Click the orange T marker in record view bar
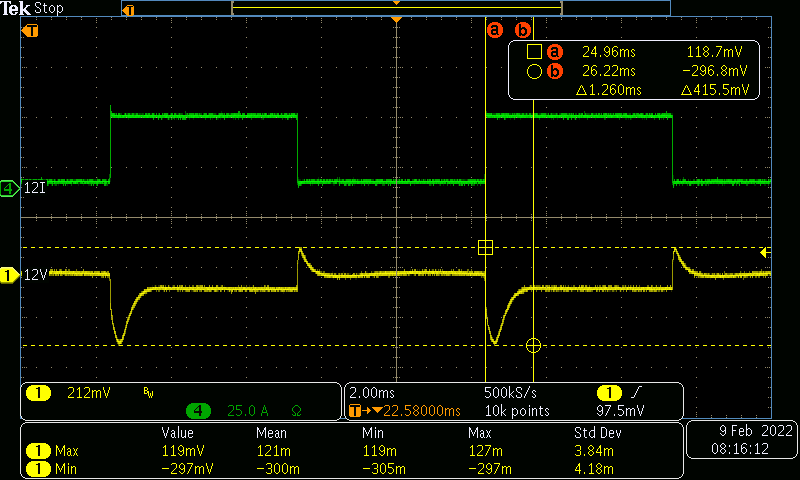This screenshot has height=480, width=800. 127,9
